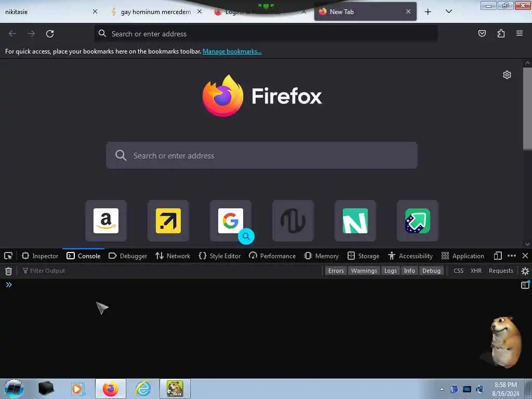Toggle the Logs filter
532x399 pixels.
391,271
